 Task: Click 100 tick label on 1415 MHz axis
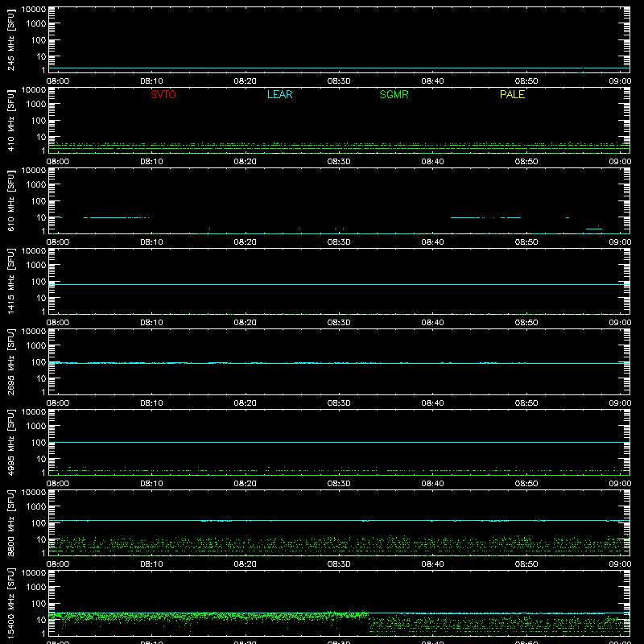39,282
